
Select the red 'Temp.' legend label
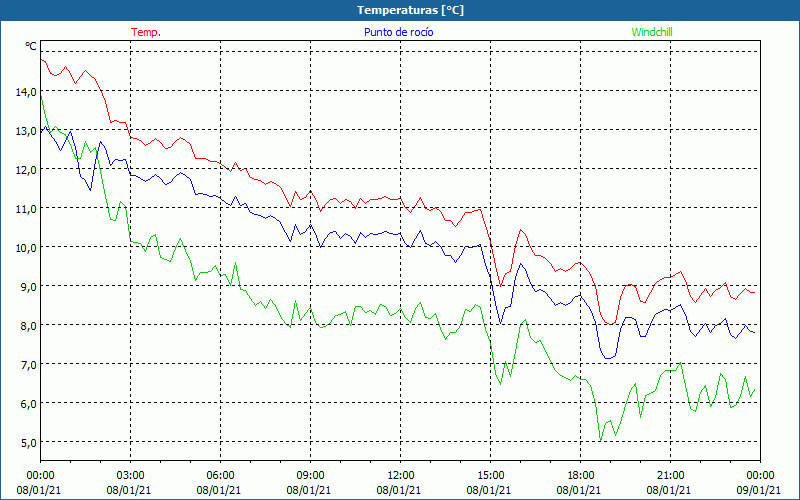click(146, 32)
